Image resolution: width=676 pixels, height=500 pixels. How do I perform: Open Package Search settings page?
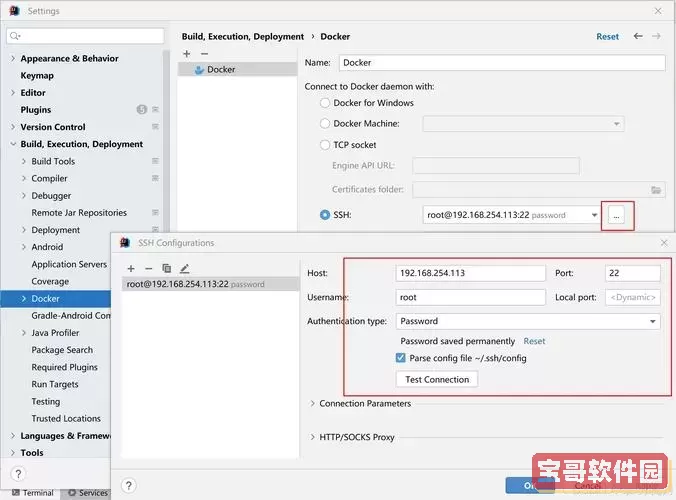62,350
